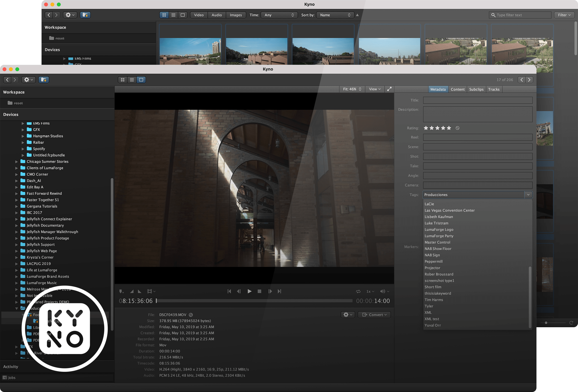Image resolution: width=578 pixels, height=392 pixels.
Task: Open the Time: Any dropdown in back window
Action: coord(279,15)
